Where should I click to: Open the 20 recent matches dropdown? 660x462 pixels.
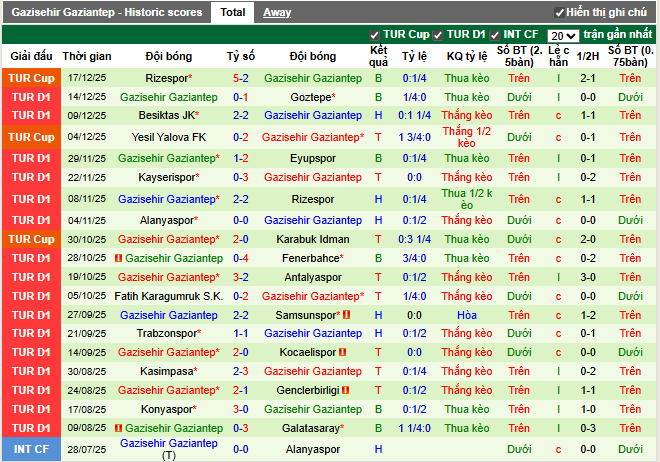coord(563,36)
